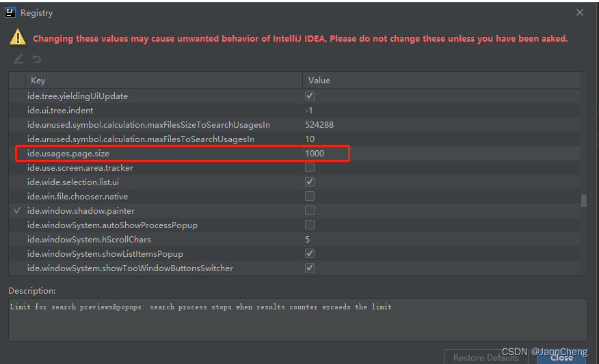Enable ide.use.screen.area.tracker checkbox
Image resolution: width=599 pixels, height=364 pixels.
310,167
